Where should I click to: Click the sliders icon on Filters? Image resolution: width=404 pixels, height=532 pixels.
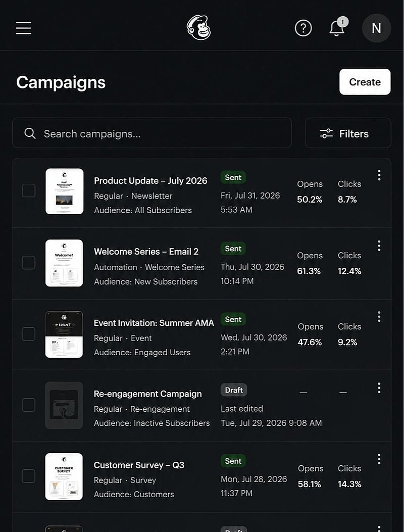(x=326, y=133)
